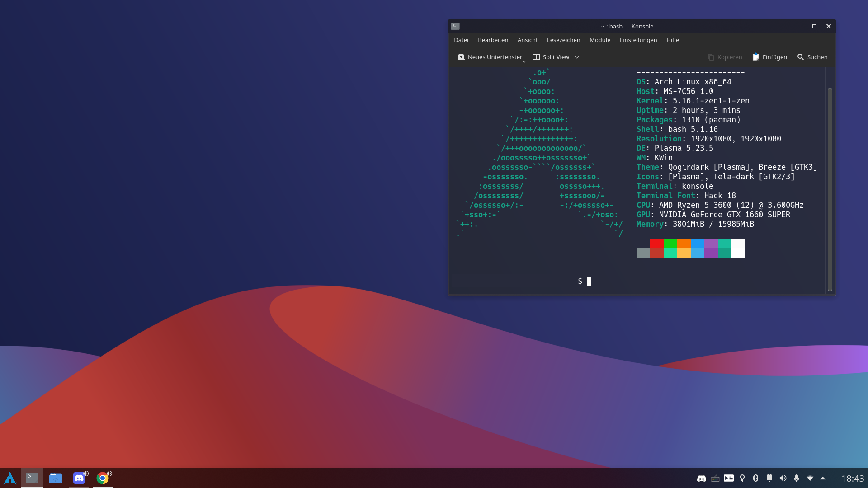This screenshot has height=488, width=868.
Task: Click the Kopieren button
Action: point(725,57)
